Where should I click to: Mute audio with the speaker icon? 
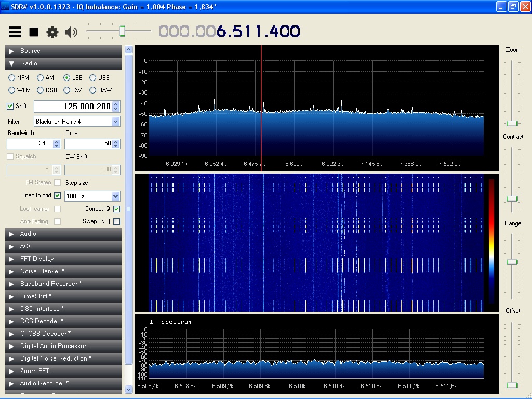click(x=71, y=32)
